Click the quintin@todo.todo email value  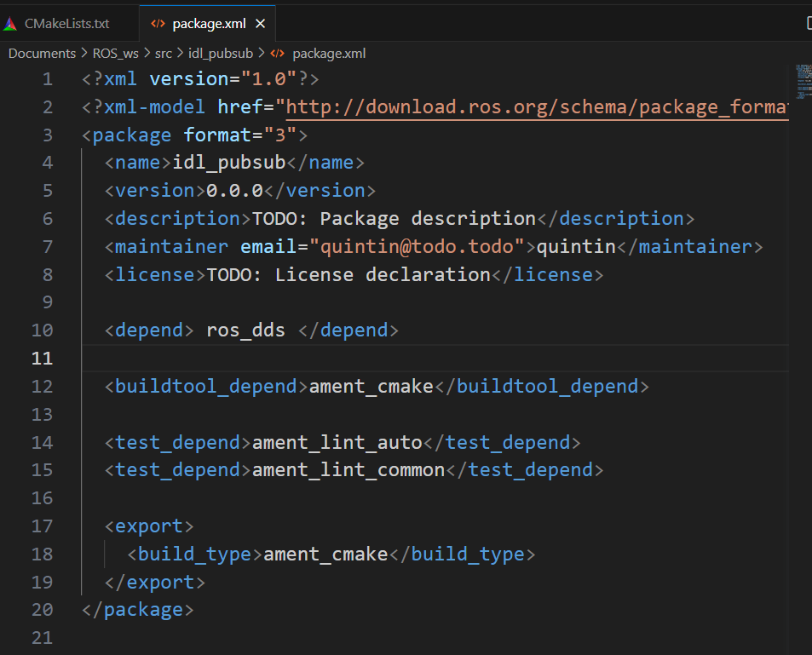tap(417, 247)
